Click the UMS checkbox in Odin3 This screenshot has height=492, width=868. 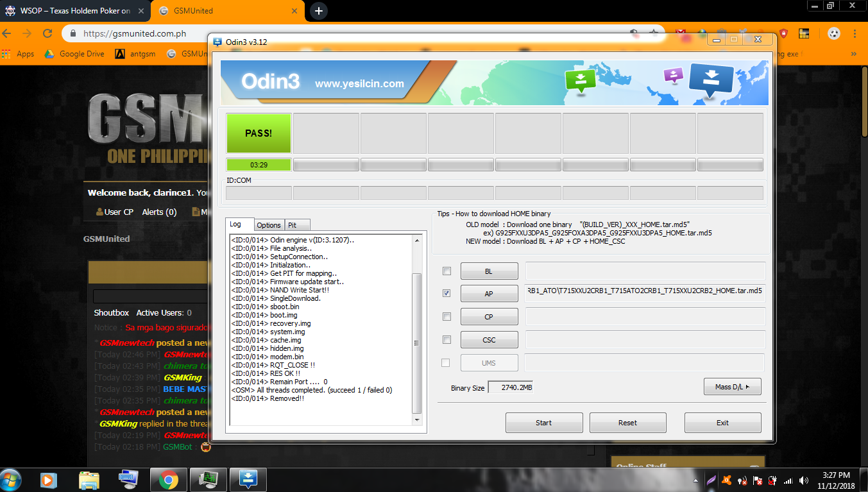point(447,362)
